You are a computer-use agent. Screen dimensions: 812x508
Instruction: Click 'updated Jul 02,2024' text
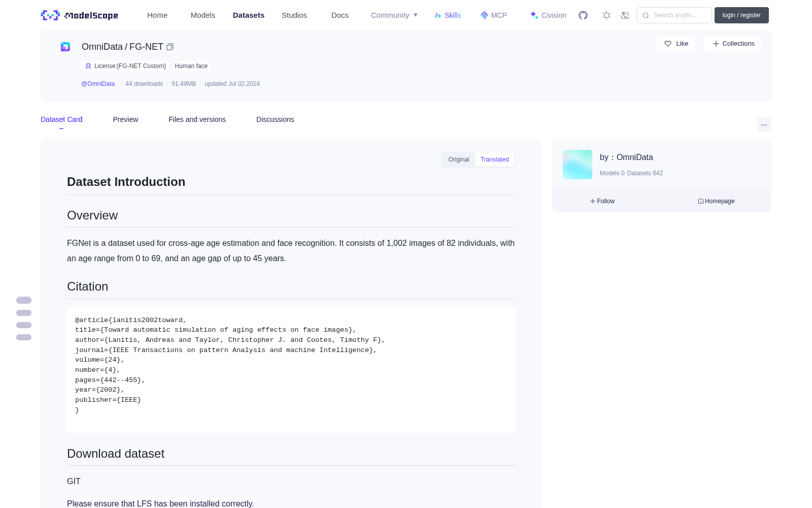(x=232, y=84)
